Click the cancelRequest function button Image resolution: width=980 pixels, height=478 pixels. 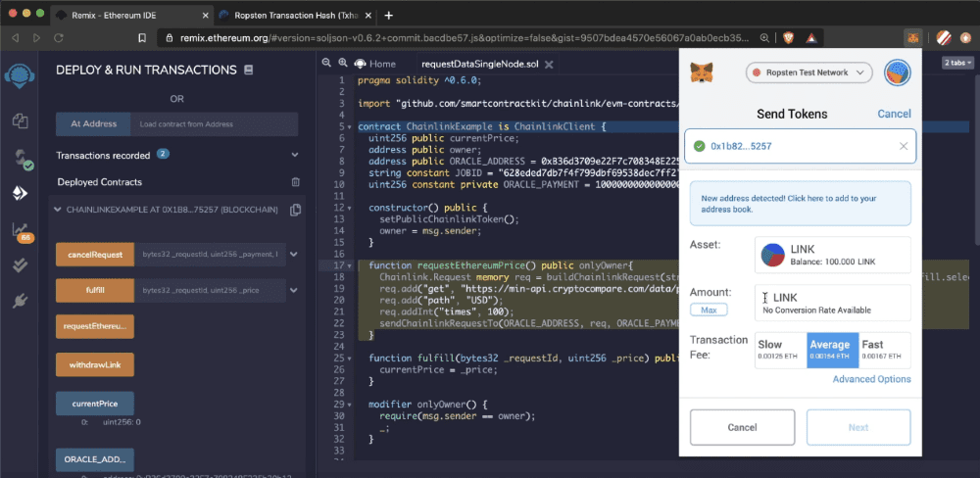tap(95, 255)
